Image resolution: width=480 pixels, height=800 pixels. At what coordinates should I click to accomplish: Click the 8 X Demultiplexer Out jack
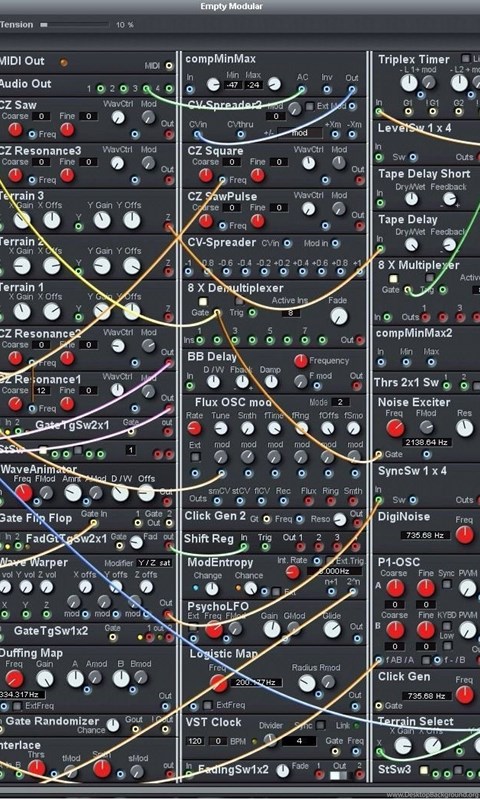(x=360, y=340)
